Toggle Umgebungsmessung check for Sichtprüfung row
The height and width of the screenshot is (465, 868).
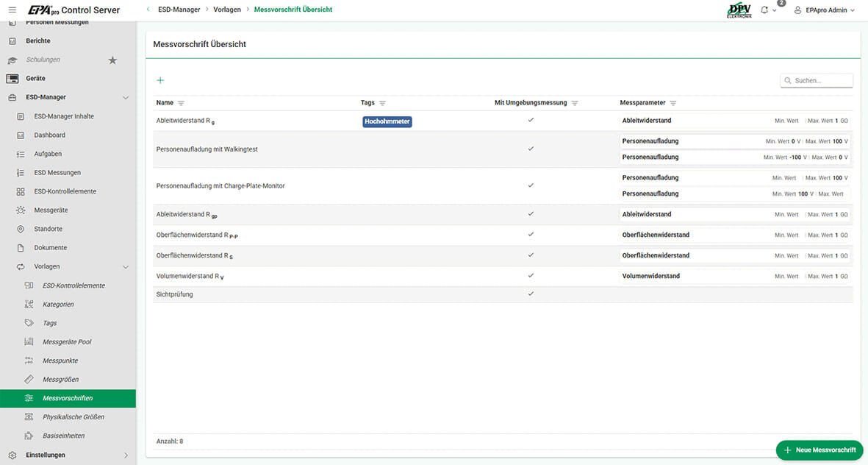[531, 294]
